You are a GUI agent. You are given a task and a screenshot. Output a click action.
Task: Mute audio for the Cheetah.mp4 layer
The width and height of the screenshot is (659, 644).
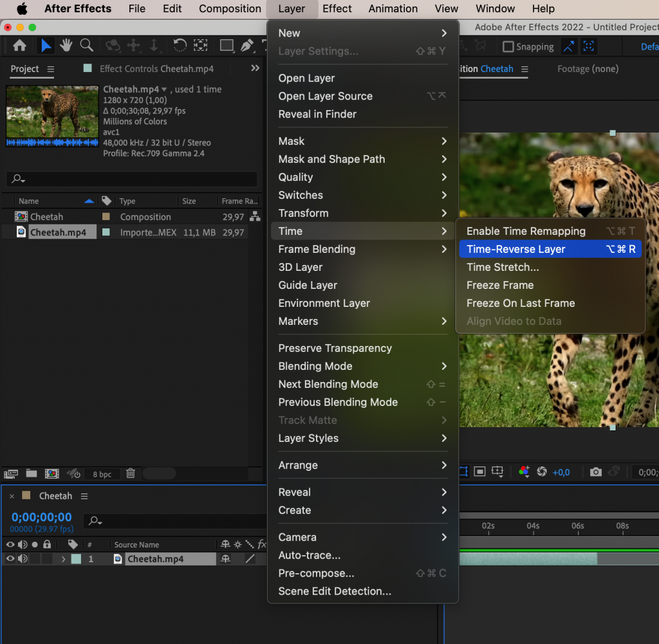click(23, 558)
